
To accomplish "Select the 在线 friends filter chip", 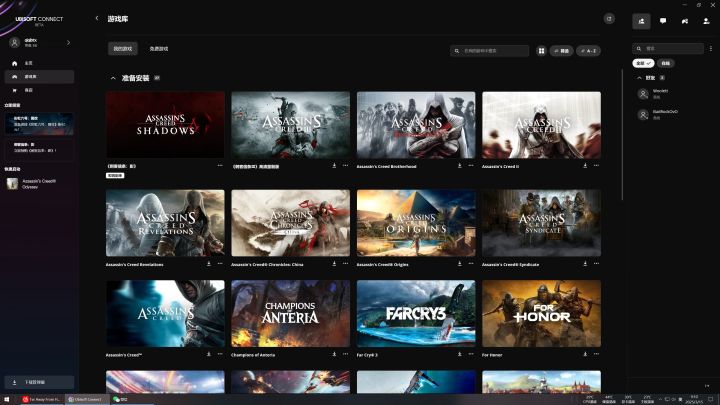I will 666,63.
